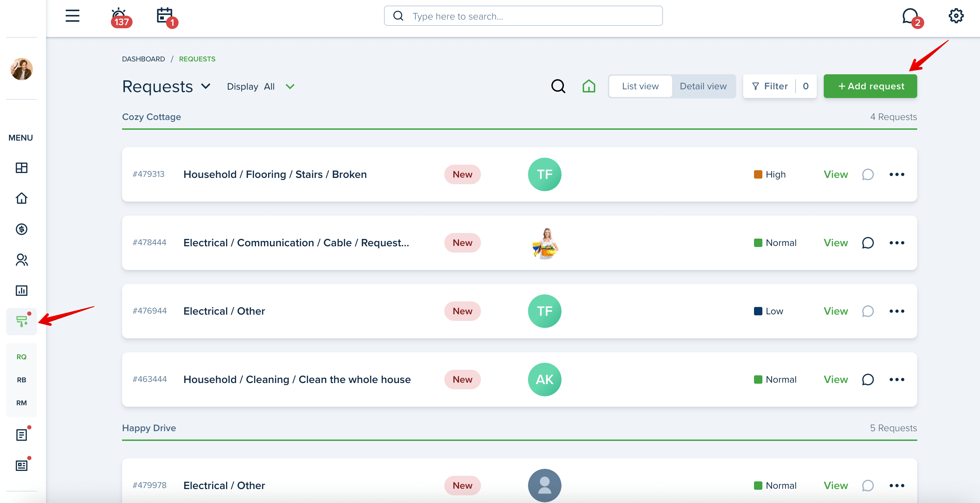This screenshot has height=503, width=980.
Task: Open comments bubble for request #479313
Action: click(867, 174)
